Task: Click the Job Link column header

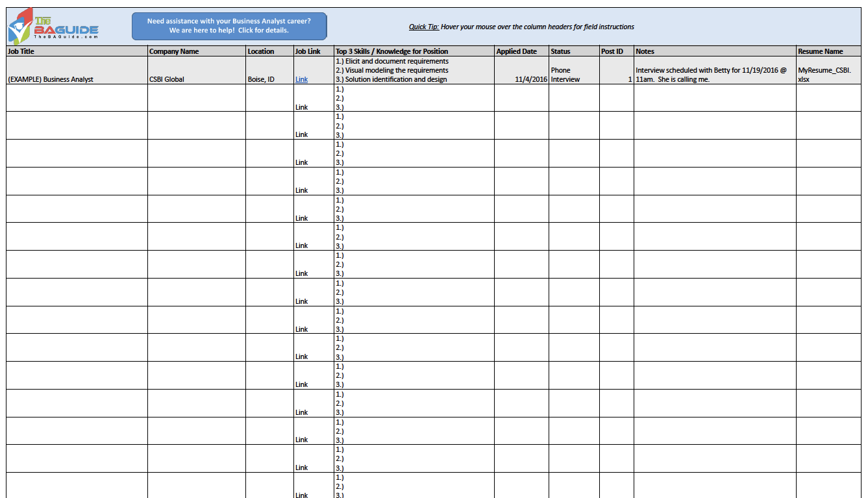Action: coord(314,51)
